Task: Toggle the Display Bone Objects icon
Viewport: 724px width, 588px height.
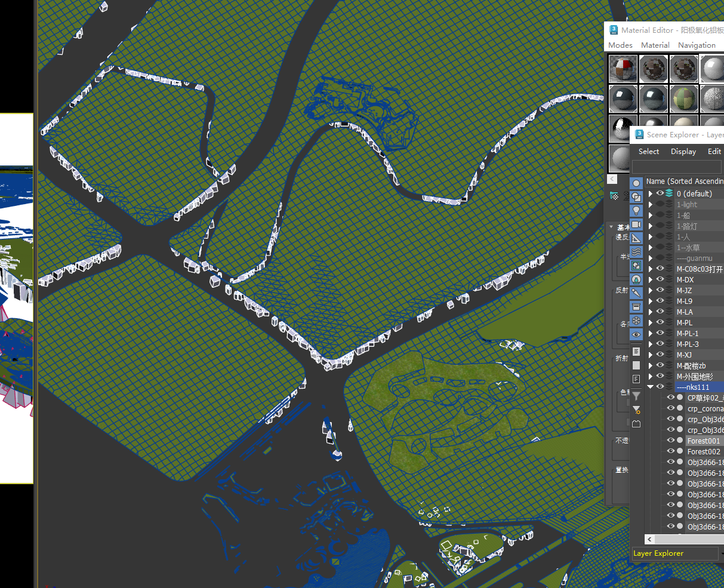Action: click(x=636, y=293)
